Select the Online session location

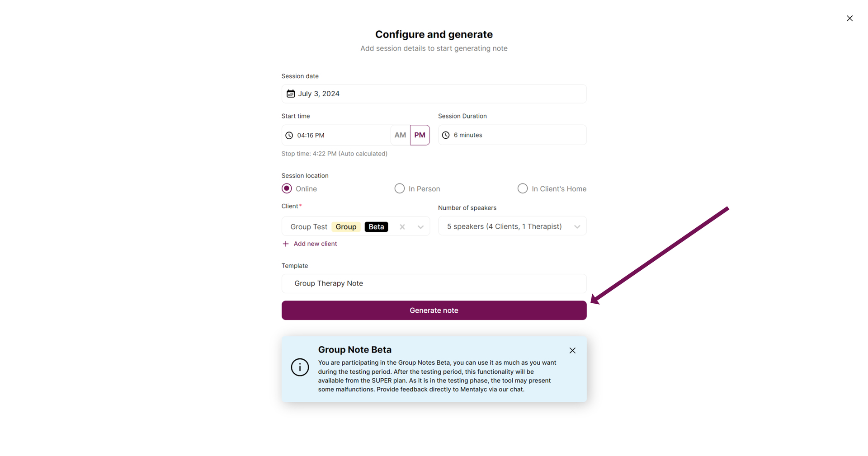(x=287, y=188)
